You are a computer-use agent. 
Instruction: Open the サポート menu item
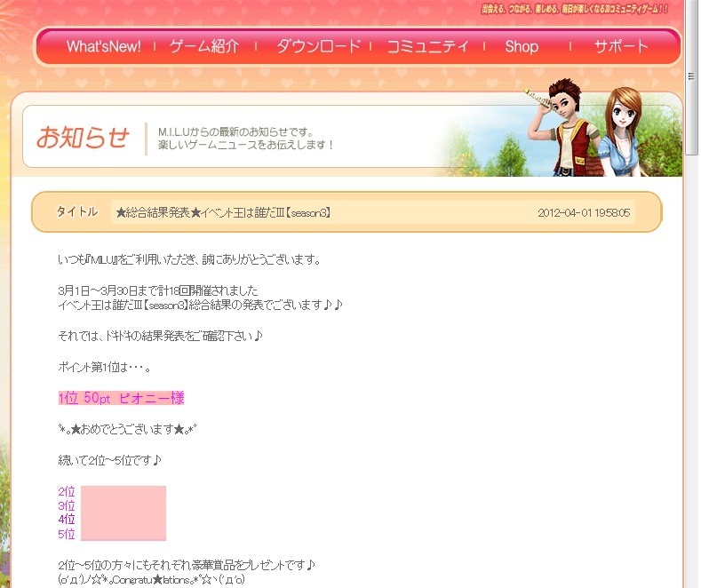[x=621, y=46]
